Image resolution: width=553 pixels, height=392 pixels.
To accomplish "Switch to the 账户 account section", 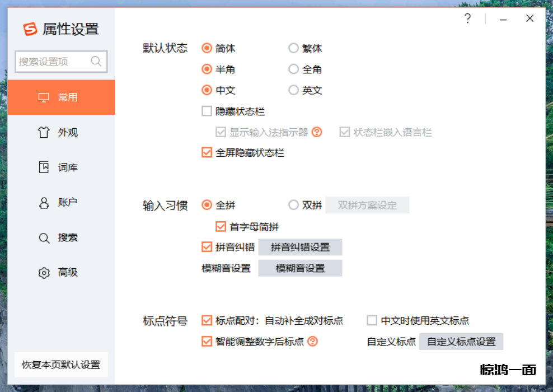I will [x=60, y=203].
